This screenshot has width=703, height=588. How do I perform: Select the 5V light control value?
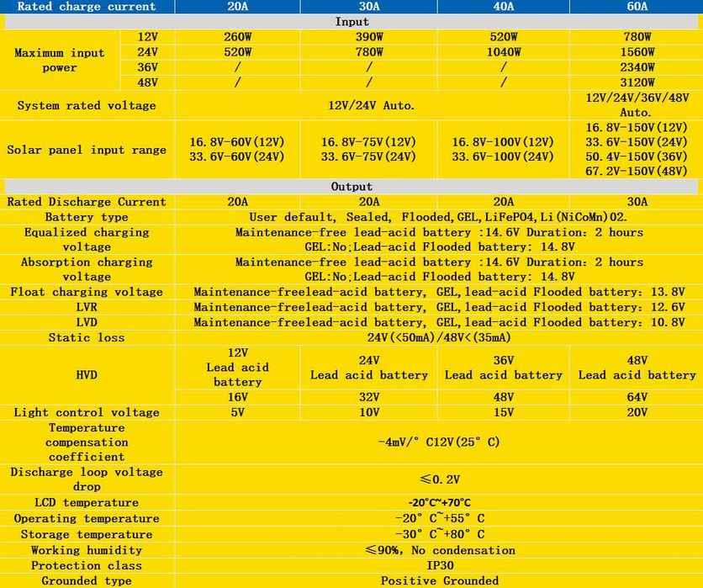[238, 413]
